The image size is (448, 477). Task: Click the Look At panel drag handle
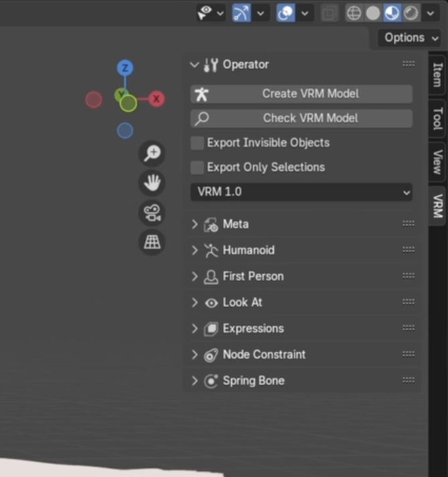click(x=409, y=302)
